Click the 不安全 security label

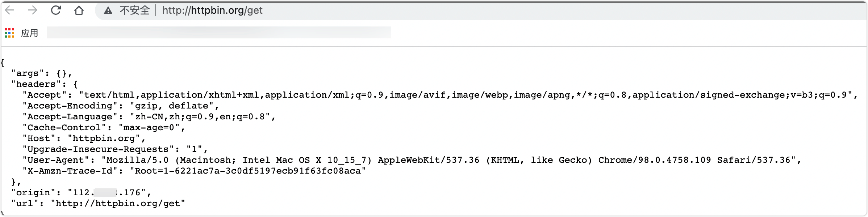(x=134, y=10)
